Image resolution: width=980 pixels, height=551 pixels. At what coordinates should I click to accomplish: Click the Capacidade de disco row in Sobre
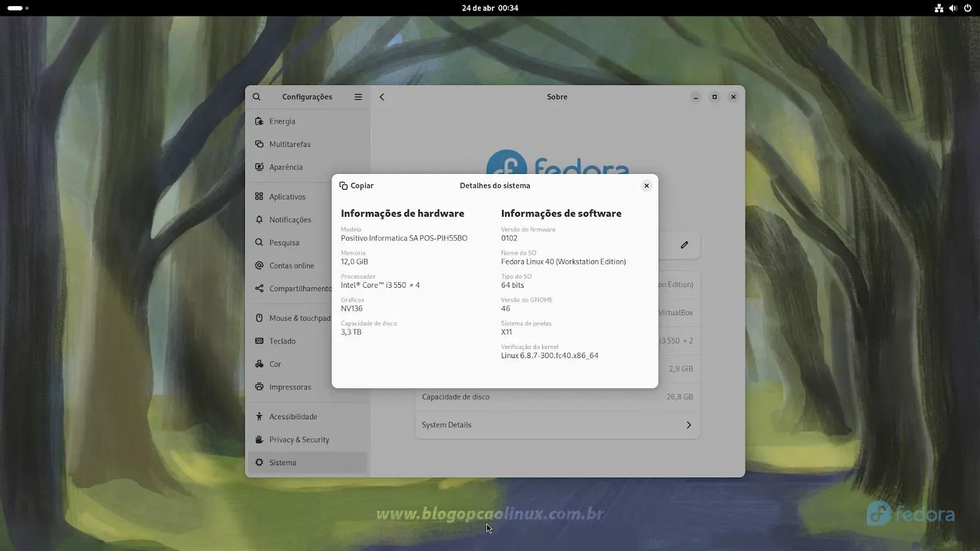pyautogui.click(x=557, y=397)
